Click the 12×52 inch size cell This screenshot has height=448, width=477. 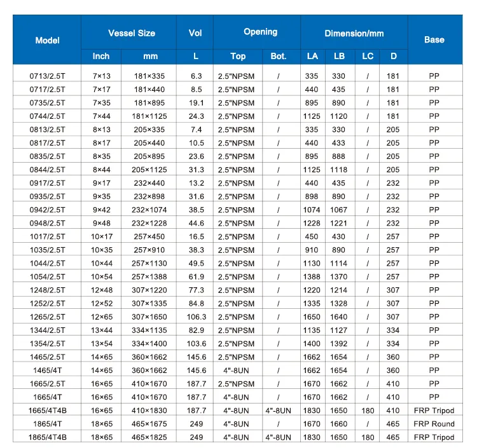101,304
